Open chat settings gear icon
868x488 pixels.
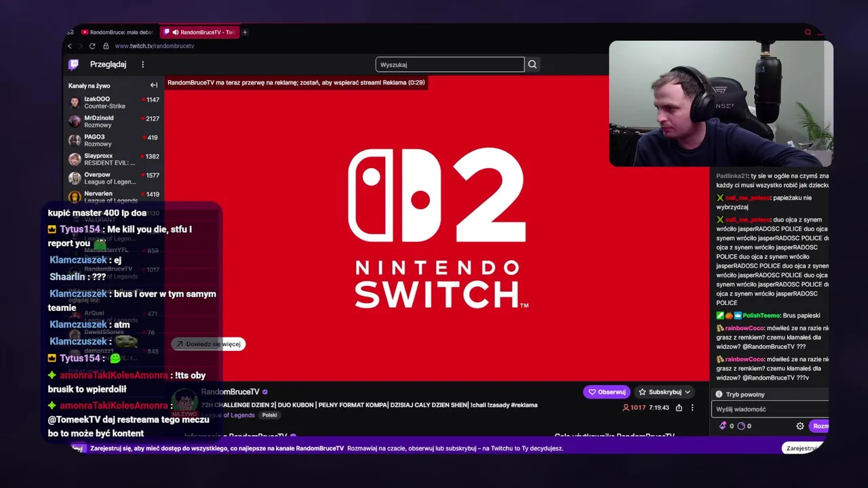coord(800,426)
